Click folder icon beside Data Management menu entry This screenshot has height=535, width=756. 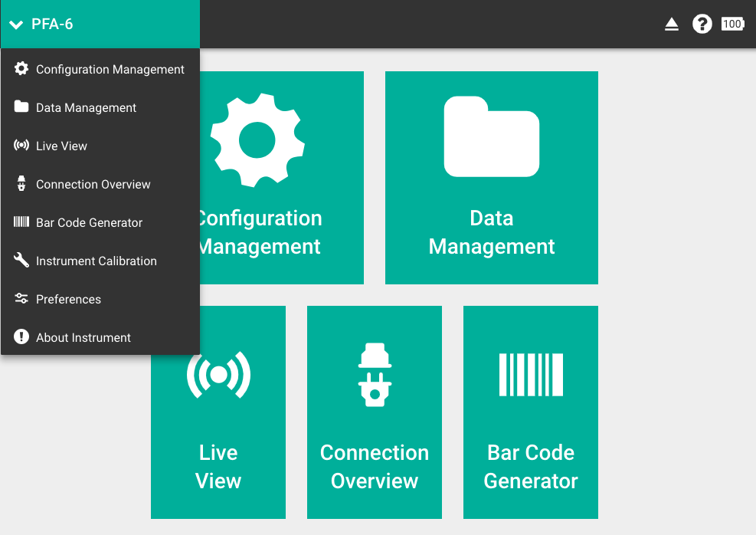[21, 107]
